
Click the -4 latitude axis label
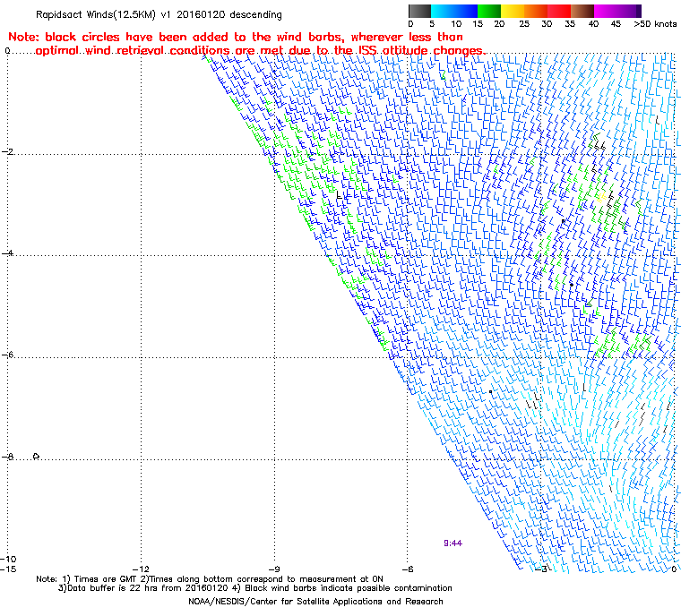pyautogui.click(x=7, y=253)
